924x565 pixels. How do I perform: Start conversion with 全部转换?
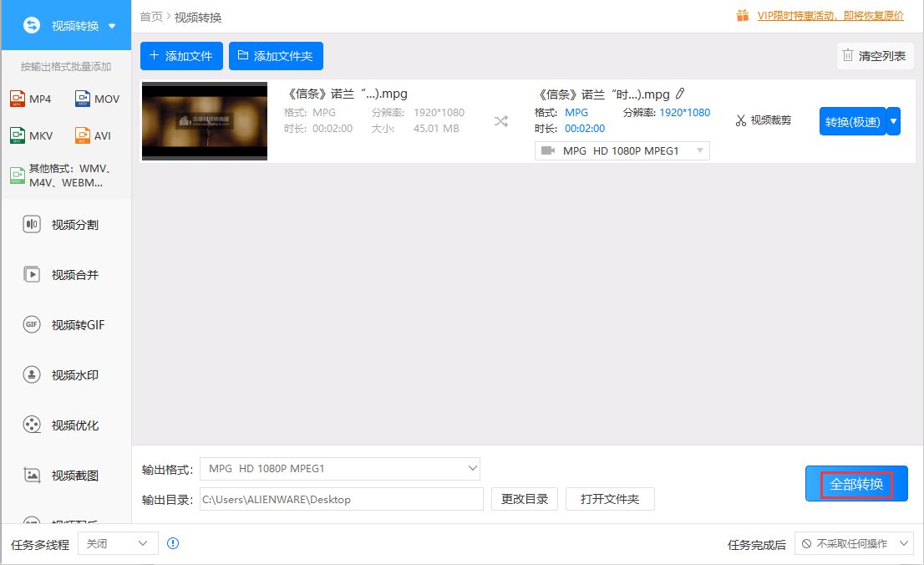pos(856,484)
